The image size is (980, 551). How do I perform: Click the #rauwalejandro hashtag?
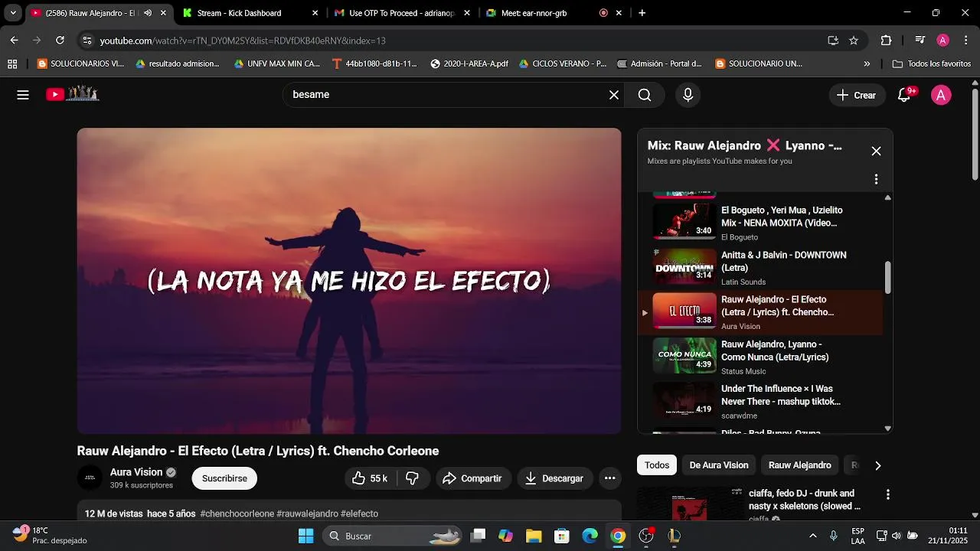(307, 514)
